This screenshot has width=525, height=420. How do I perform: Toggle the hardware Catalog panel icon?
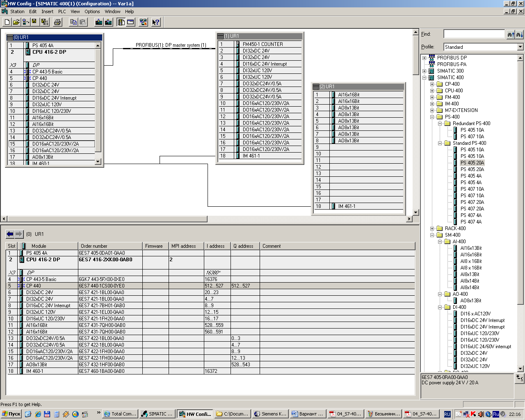(121, 22)
